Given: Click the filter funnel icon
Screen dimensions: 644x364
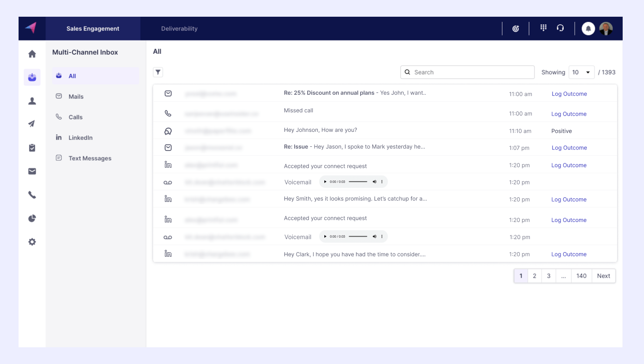Looking at the screenshot, I should (158, 72).
